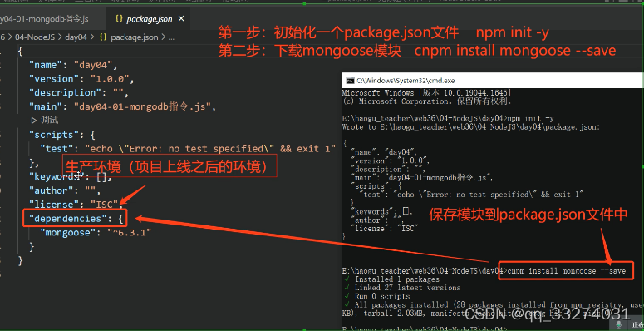Viewport: 644px width, 331px height.
Task: Click the "version": "1.0.0" line in editor
Action: (x=81, y=78)
